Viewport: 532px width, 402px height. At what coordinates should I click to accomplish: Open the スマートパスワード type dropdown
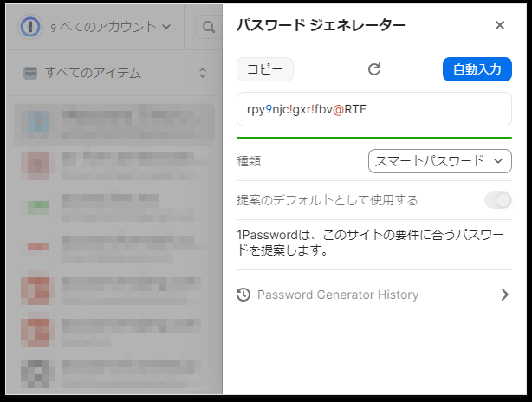[439, 161]
